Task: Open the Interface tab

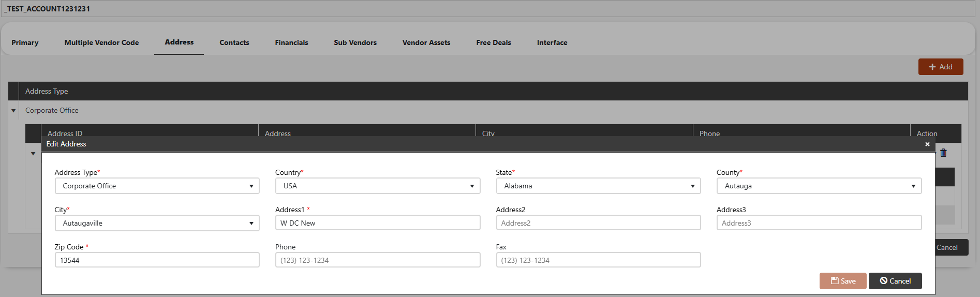Action: [x=552, y=42]
